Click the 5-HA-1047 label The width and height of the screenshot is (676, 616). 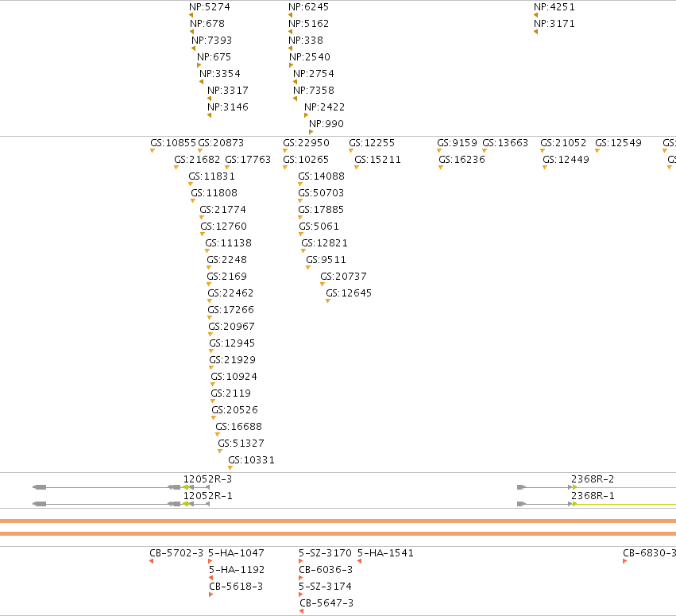236,553
